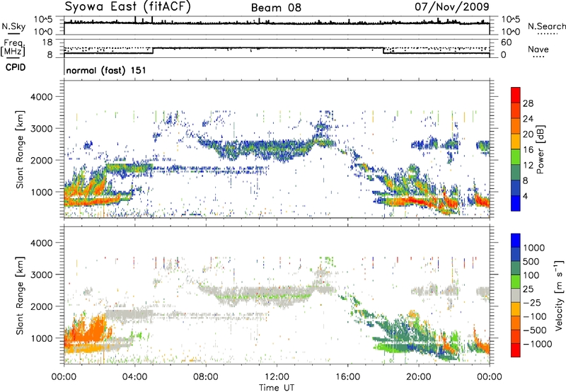Click the 'Slant Range [km]' label of the power panel

click(20, 149)
